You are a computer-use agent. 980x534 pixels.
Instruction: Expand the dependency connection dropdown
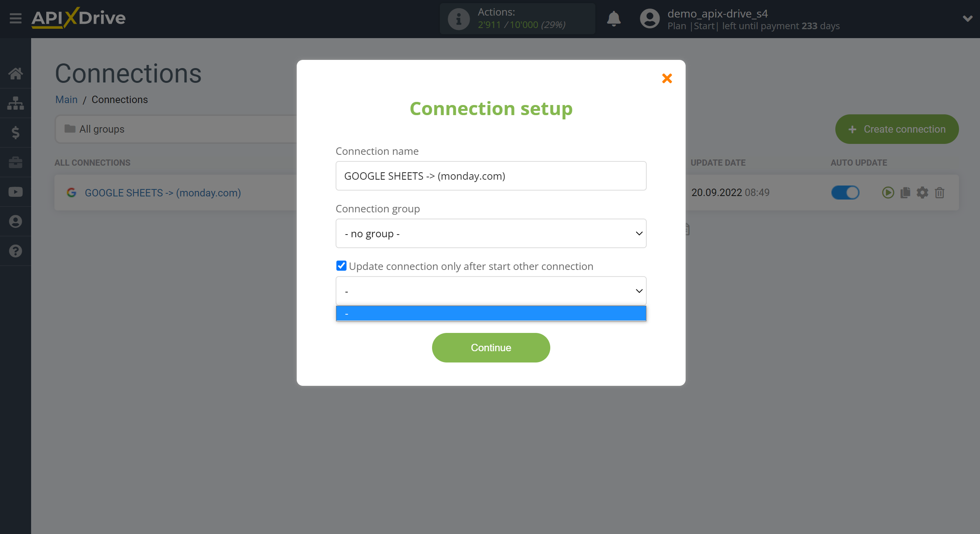pyautogui.click(x=491, y=290)
